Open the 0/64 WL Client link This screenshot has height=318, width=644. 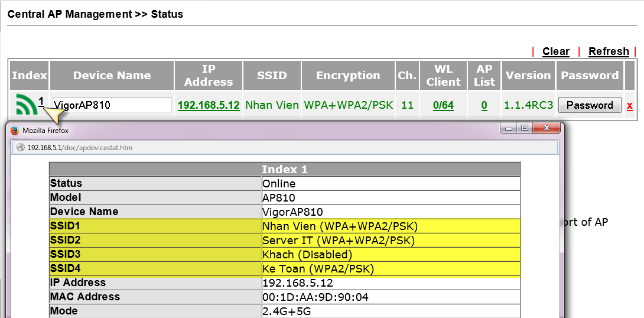[x=443, y=106]
